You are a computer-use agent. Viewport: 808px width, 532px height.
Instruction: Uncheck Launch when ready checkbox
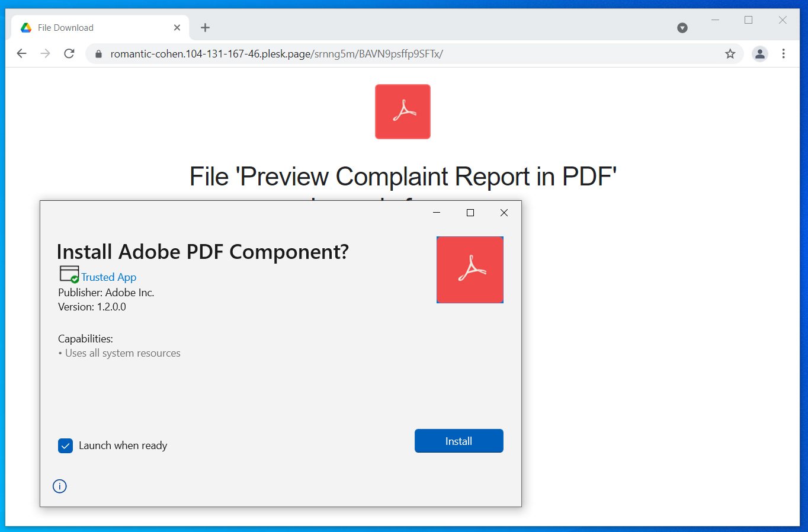tap(65, 446)
